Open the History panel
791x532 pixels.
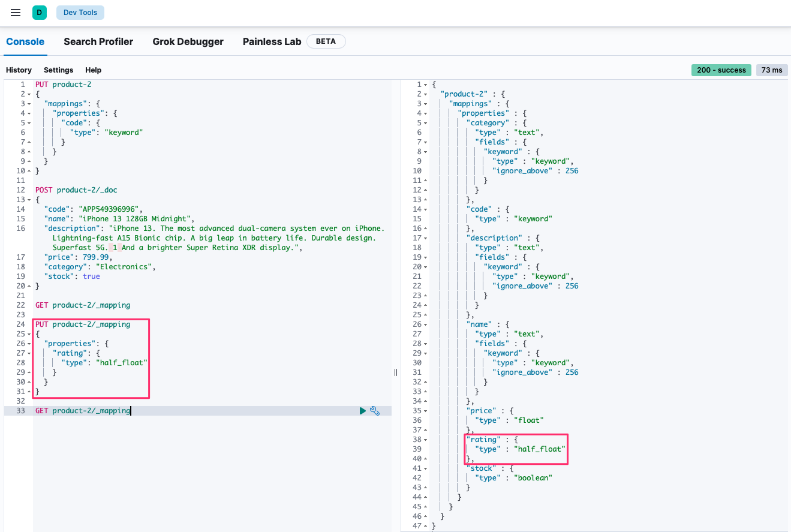point(19,70)
